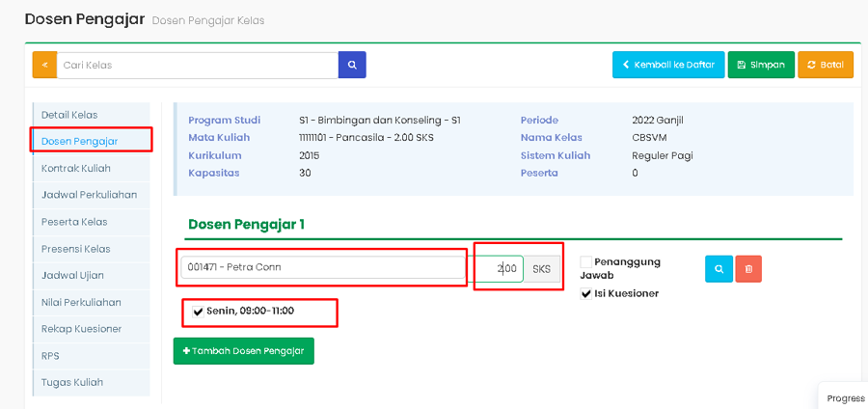Click the SKS value input field
The height and width of the screenshot is (409, 868).
point(499,268)
